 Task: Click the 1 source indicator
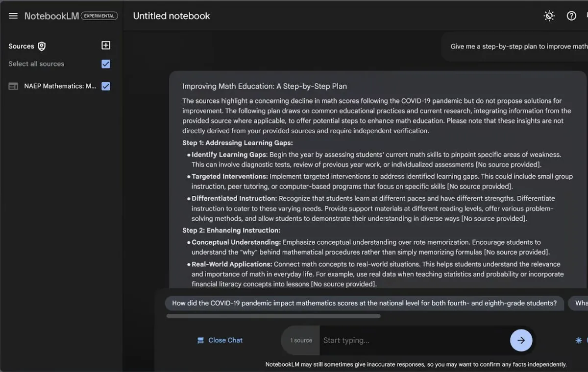point(301,340)
